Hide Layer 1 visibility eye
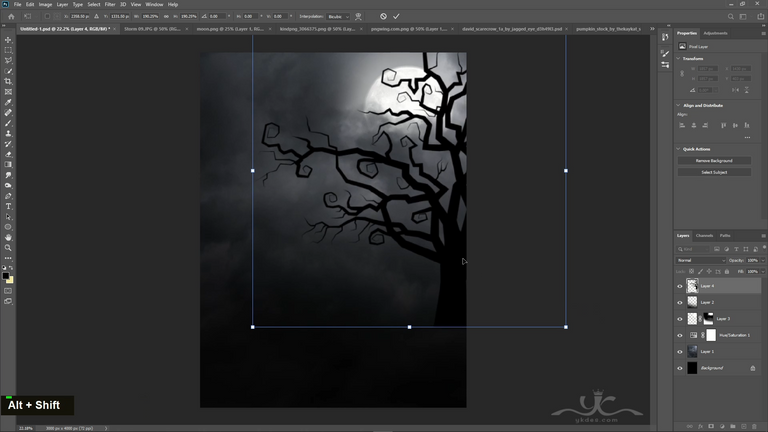The width and height of the screenshot is (768, 432). [x=680, y=352]
